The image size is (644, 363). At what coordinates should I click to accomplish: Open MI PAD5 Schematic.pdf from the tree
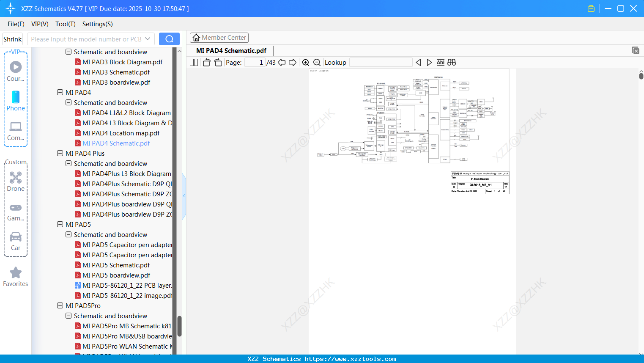[x=116, y=265]
